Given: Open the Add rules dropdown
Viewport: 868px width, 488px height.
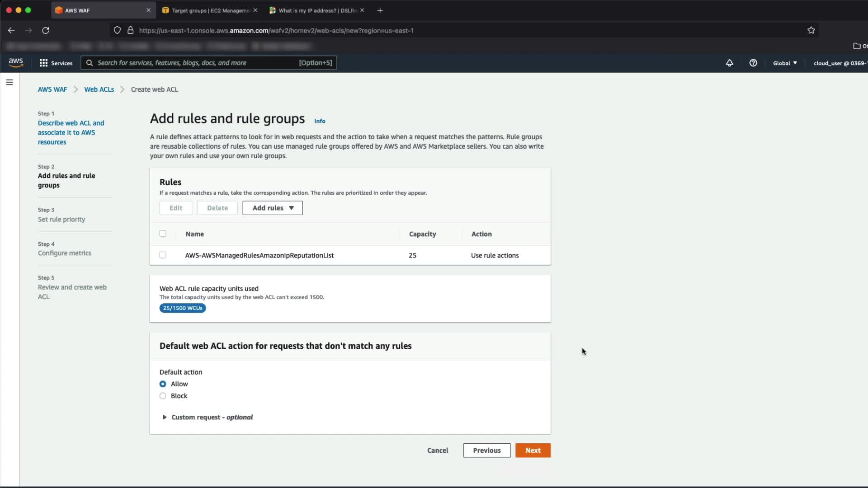Looking at the screenshot, I should (273, 208).
